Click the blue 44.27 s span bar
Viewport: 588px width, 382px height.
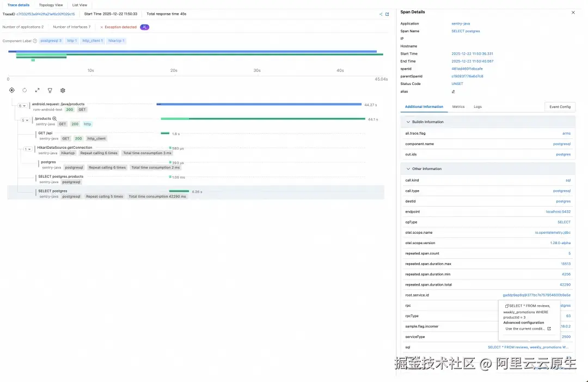coord(259,104)
